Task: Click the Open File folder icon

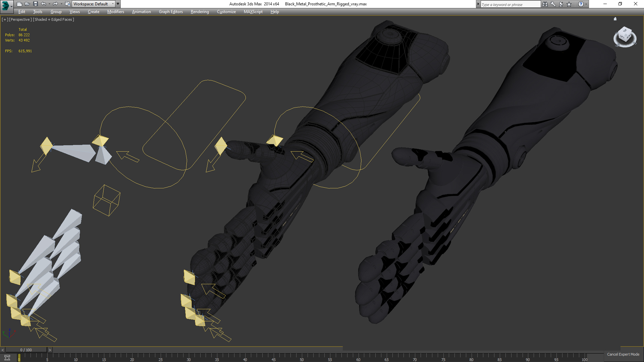Action: tap(27, 4)
